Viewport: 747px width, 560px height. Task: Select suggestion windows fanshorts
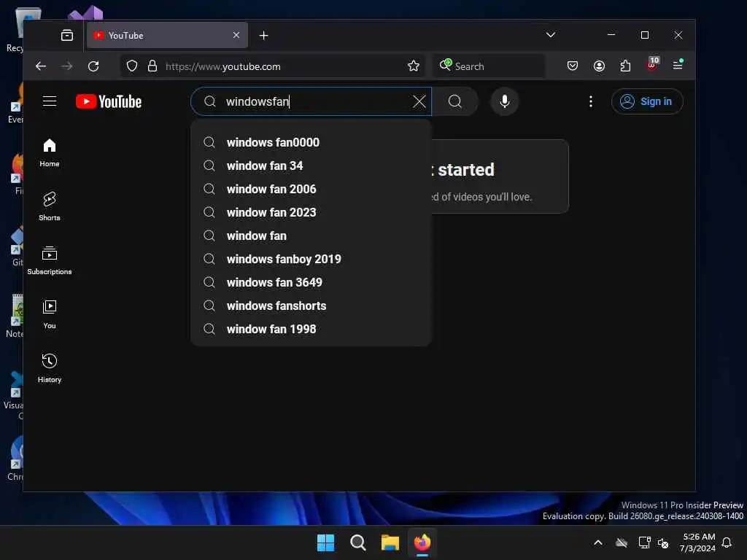pos(311,306)
